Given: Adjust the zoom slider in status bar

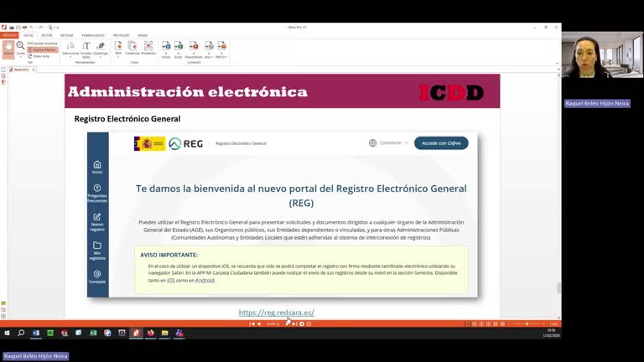Looking at the screenshot, I should [x=527, y=323].
